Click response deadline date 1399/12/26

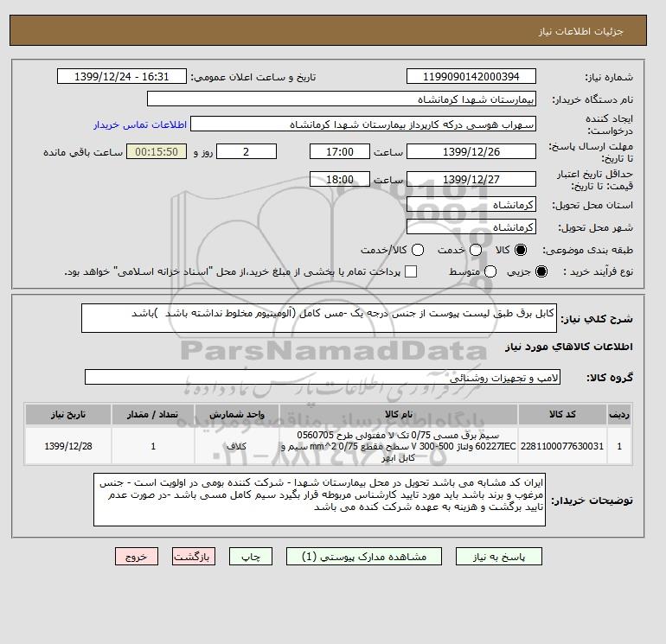point(471,151)
